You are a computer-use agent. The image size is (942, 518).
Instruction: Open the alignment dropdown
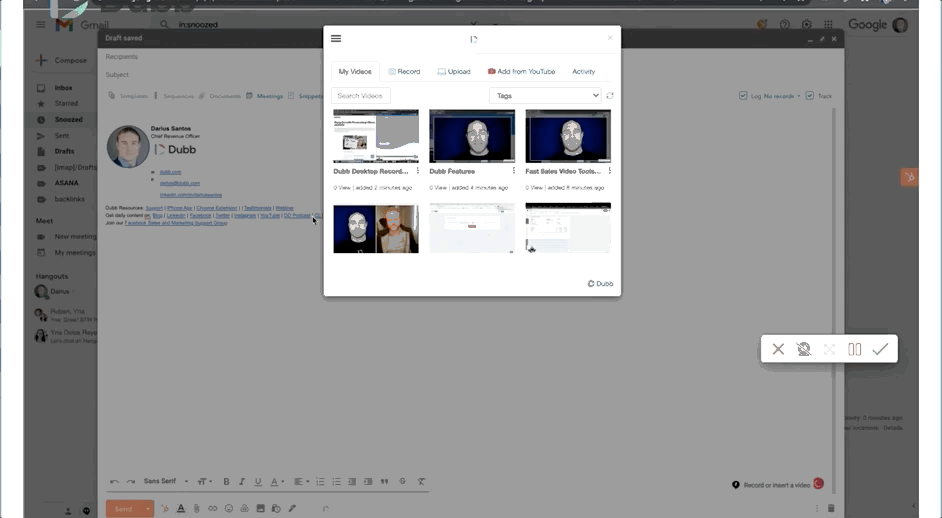(x=301, y=481)
